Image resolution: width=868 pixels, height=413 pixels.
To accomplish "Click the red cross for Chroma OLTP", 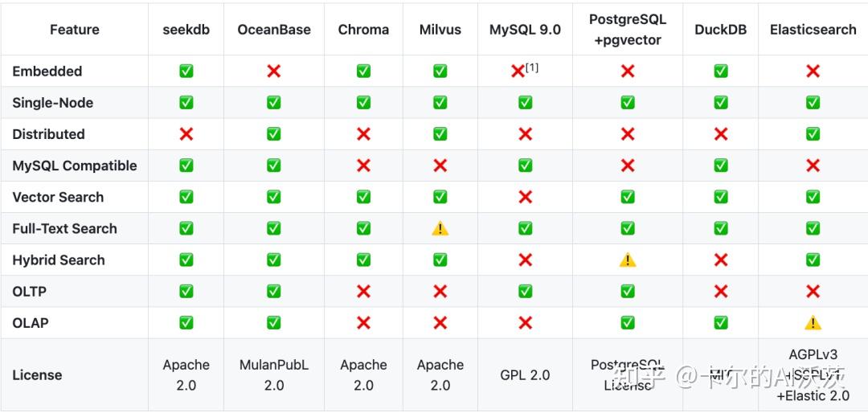I will pos(363,292).
